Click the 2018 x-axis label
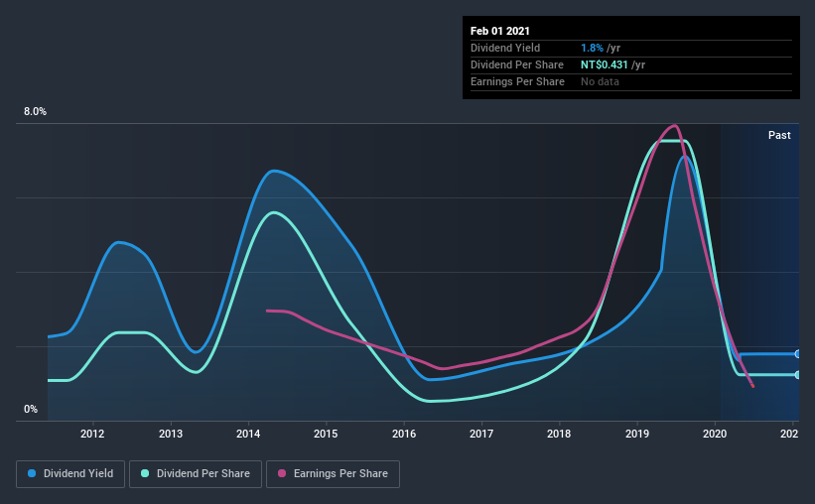The width and height of the screenshot is (815, 504). point(559,434)
